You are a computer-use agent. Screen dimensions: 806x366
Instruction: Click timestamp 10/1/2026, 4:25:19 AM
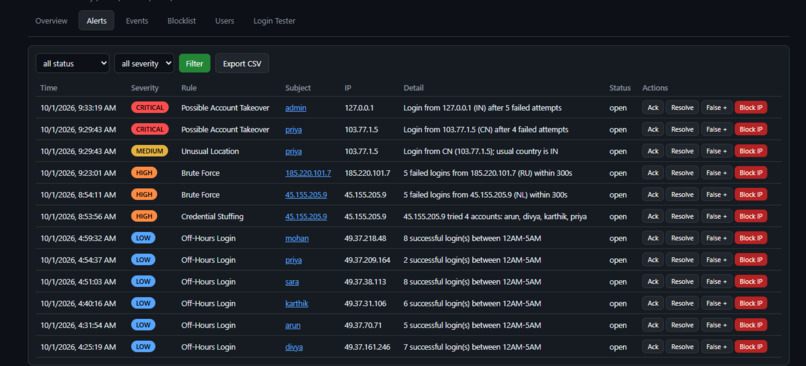78,347
